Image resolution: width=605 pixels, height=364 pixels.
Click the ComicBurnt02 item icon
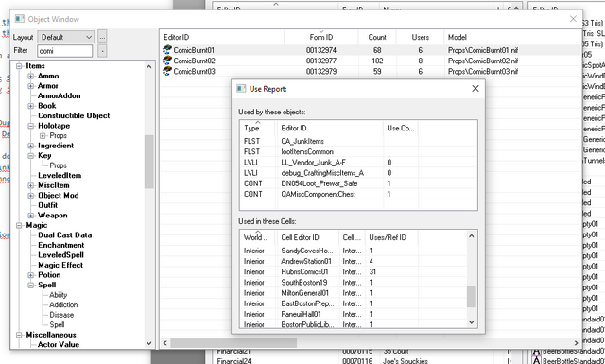[167, 61]
